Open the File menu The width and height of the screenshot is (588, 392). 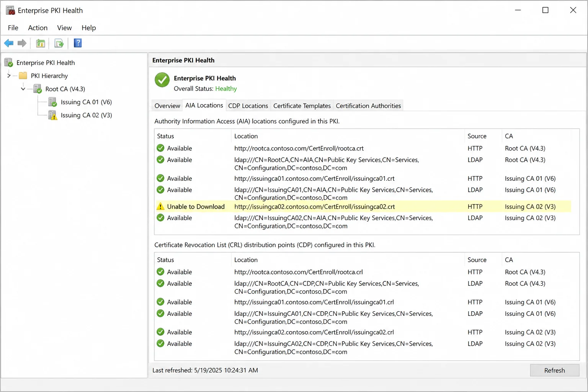13,28
